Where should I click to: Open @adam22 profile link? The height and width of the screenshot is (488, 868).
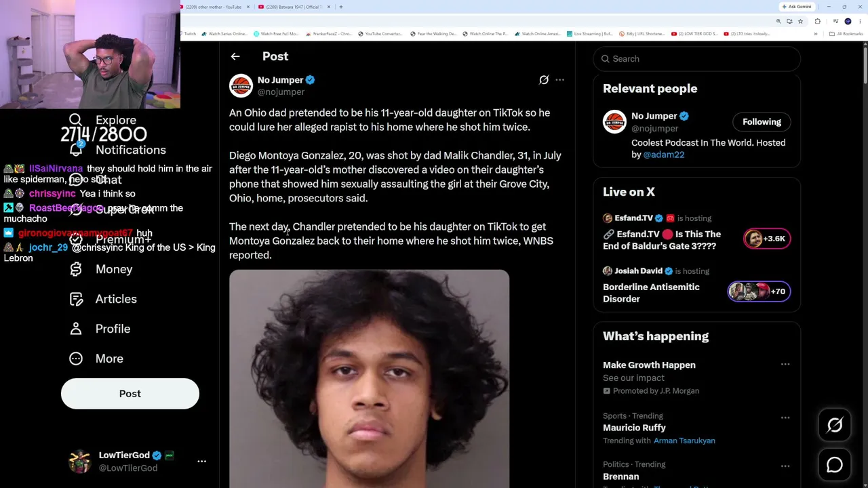[664, 155]
